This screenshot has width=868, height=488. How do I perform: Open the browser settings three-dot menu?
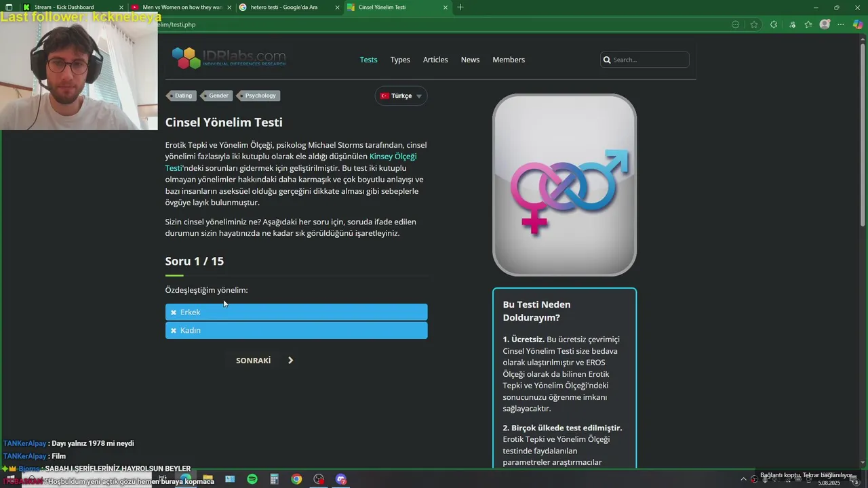[842, 24]
